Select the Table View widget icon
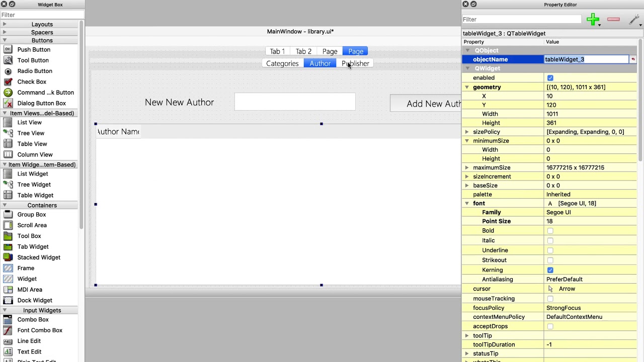 pyautogui.click(x=8, y=144)
